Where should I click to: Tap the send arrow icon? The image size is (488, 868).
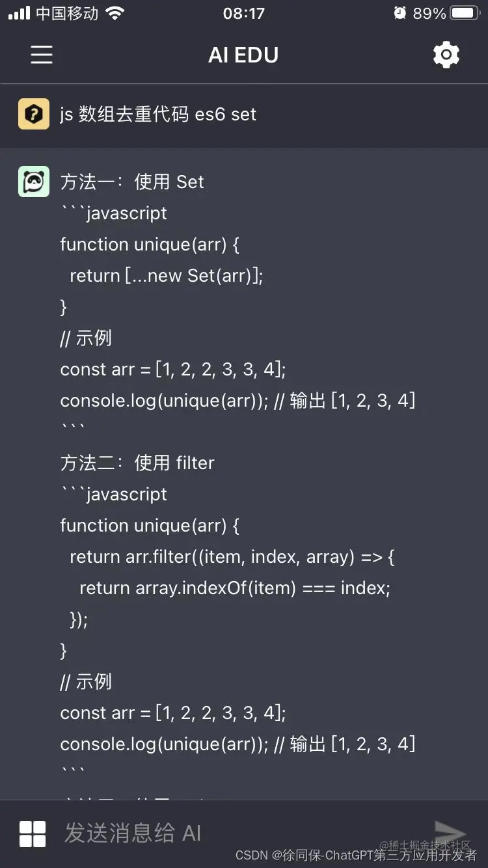pos(450,832)
